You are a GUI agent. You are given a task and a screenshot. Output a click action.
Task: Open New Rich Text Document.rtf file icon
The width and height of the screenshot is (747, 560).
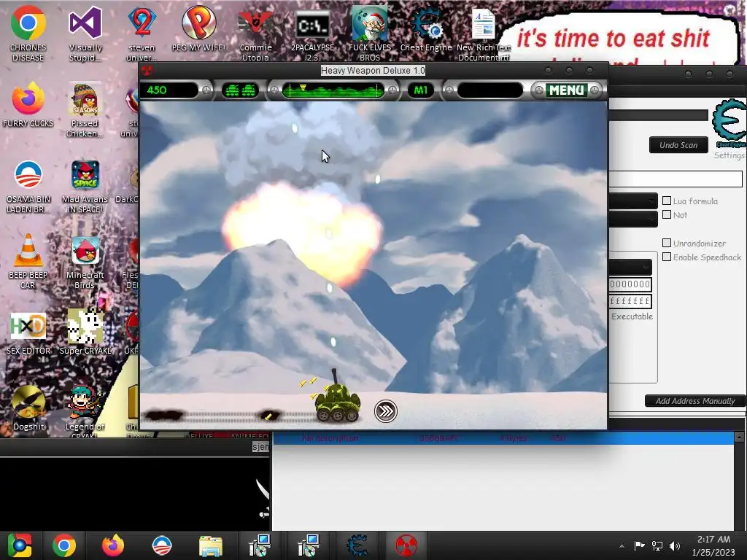click(x=484, y=34)
